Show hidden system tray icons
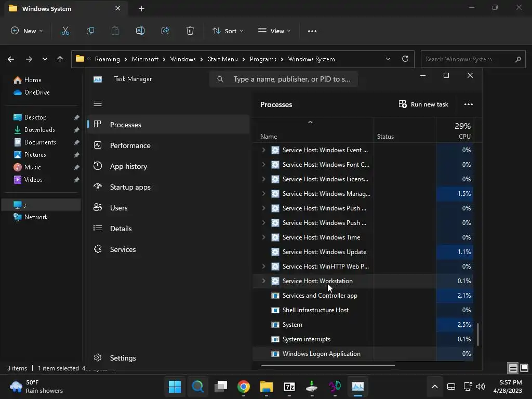The image size is (532, 399). click(435, 387)
